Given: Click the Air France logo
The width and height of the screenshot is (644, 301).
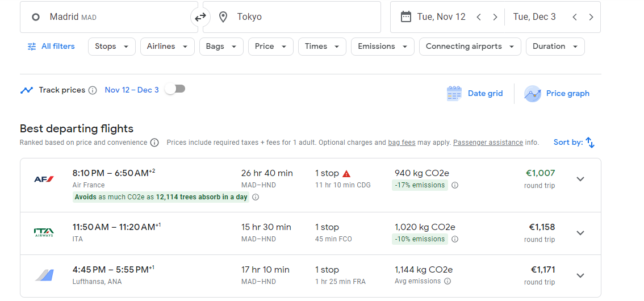Looking at the screenshot, I should tap(44, 179).
